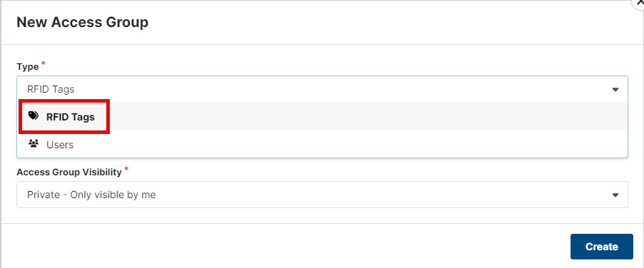644x268 pixels.
Task: Click the Type field label
Action: pyautogui.click(x=28, y=66)
